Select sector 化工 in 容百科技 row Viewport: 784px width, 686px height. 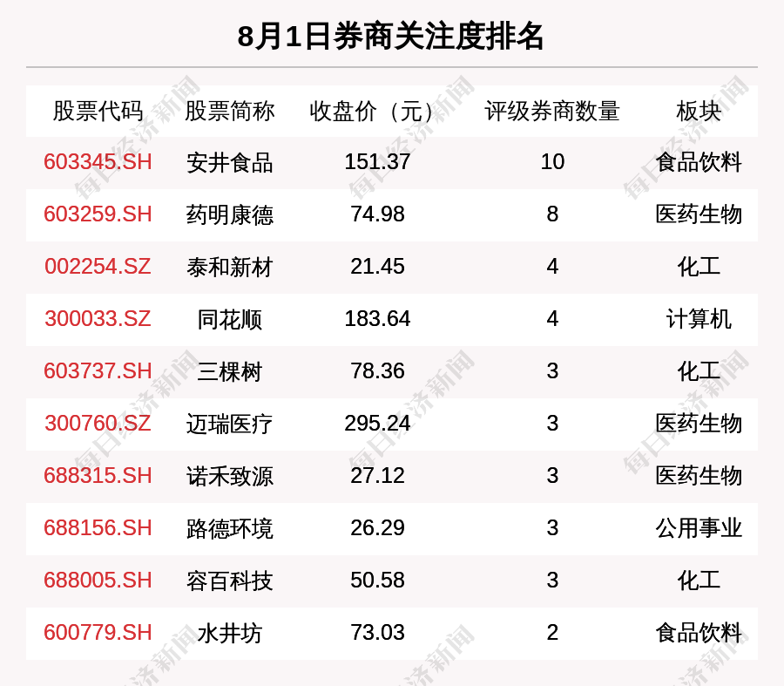point(699,581)
